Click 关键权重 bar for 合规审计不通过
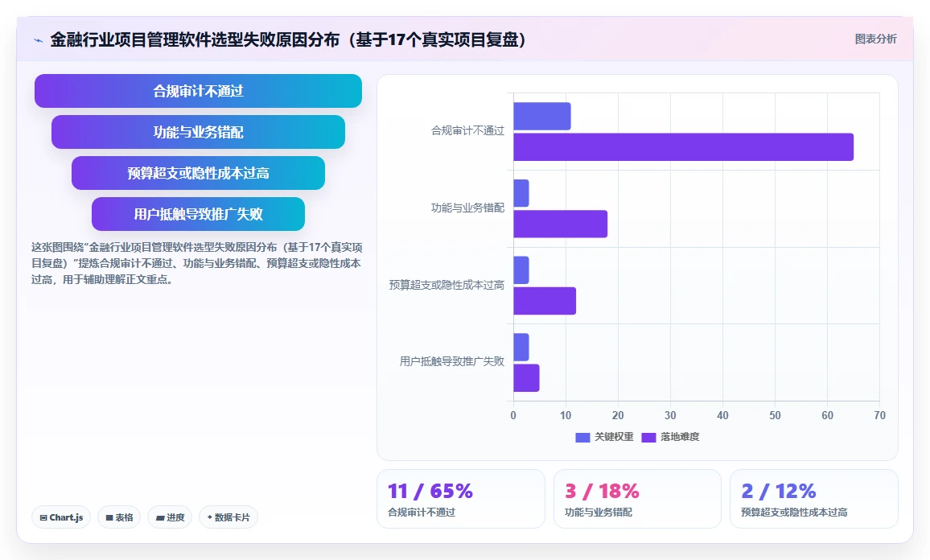Screen dimensions: 930x560 click(542, 117)
